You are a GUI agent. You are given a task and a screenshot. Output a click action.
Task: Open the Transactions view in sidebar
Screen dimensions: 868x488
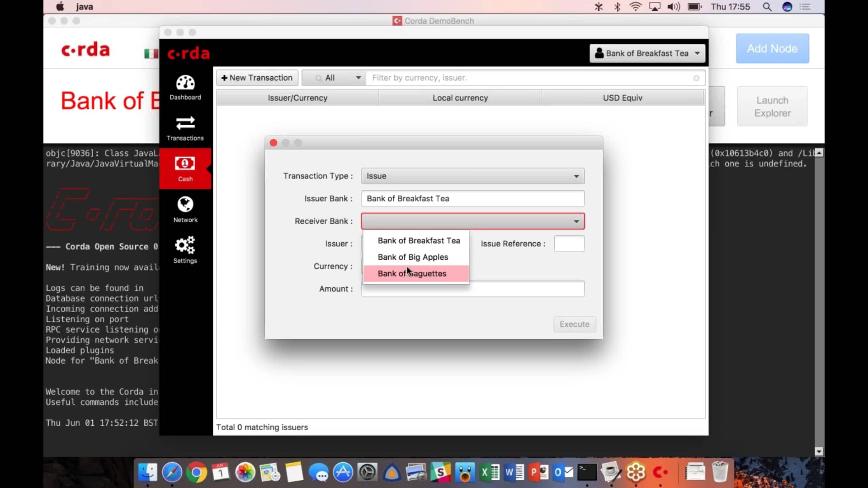[185, 128]
